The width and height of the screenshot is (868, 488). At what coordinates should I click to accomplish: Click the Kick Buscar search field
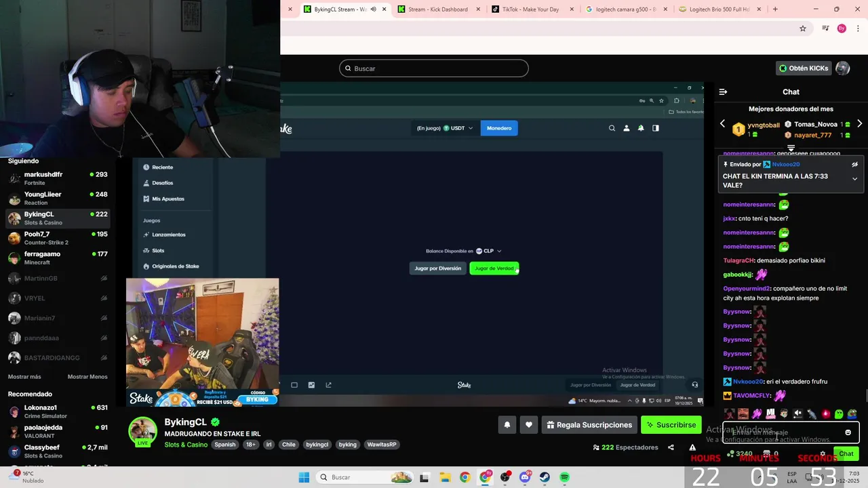[x=434, y=68]
